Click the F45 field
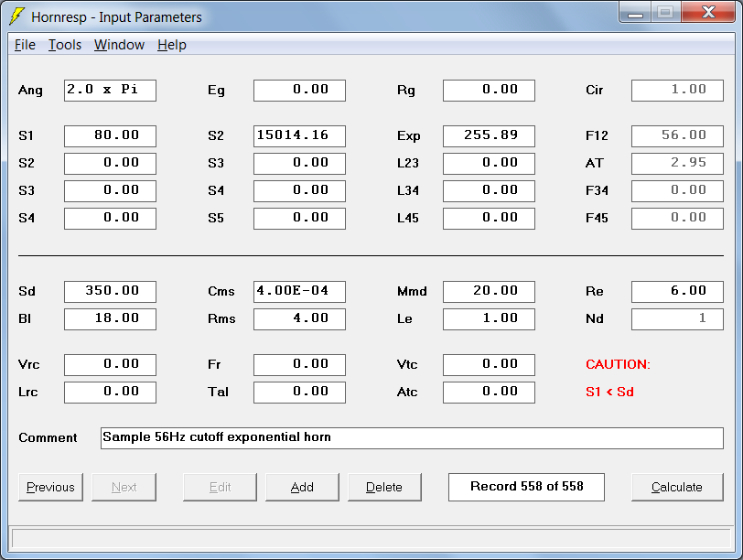This screenshot has height=560, width=743. [678, 219]
